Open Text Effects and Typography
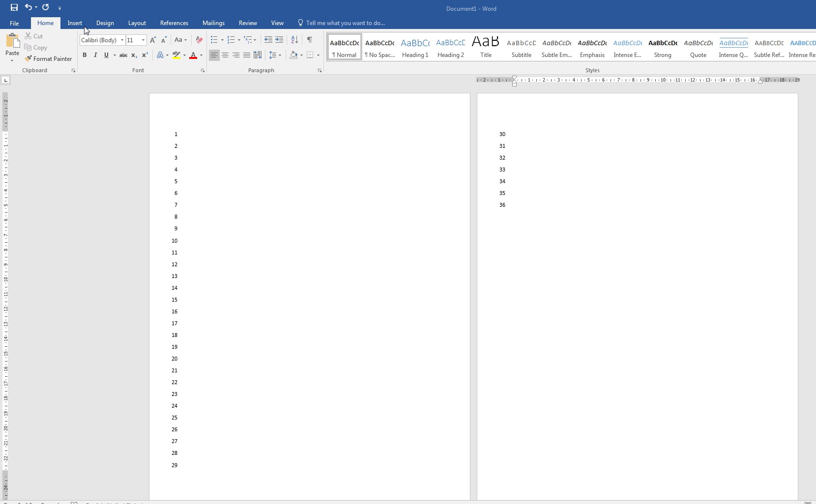Image resolution: width=816 pixels, height=504 pixels. (160, 55)
